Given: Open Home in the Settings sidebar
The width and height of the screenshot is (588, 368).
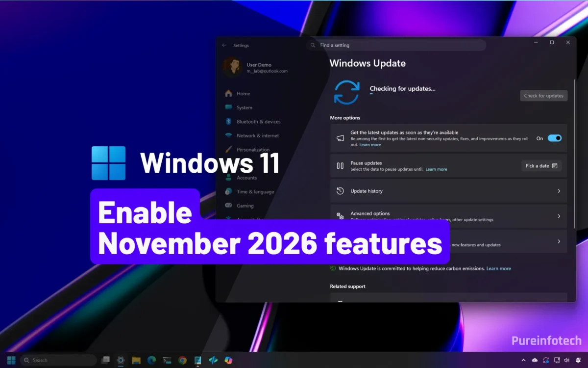Looking at the screenshot, I should tap(244, 94).
